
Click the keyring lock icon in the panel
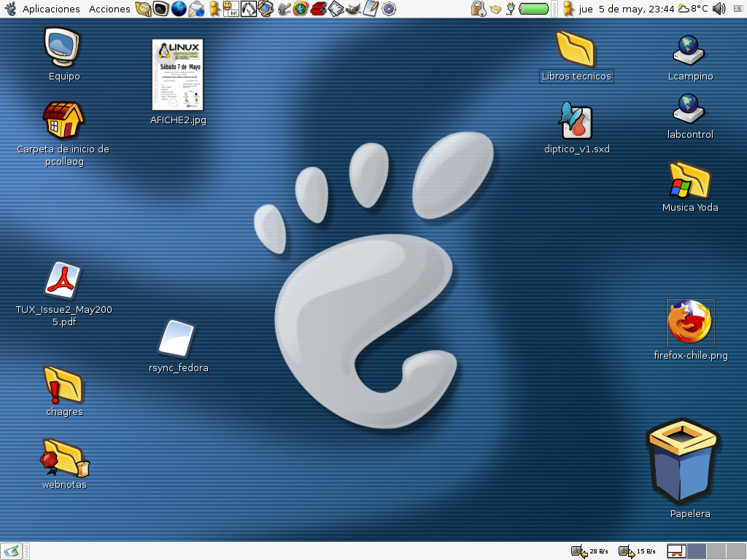(x=478, y=9)
